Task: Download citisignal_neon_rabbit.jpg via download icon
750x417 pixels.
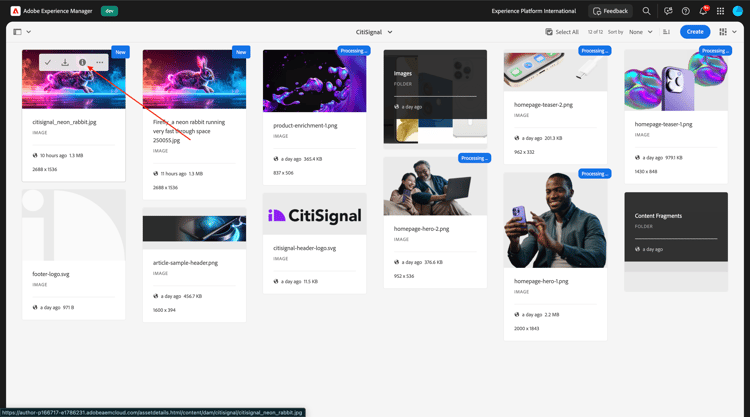Action: click(x=65, y=62)
